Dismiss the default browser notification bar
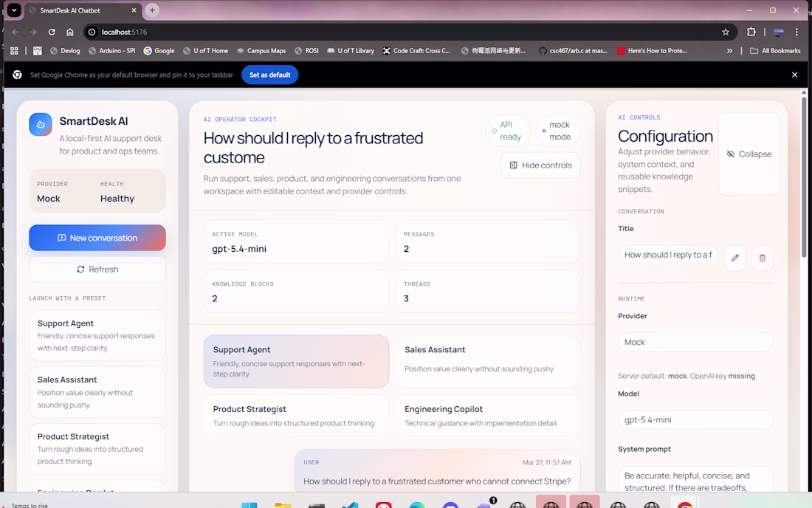812x508 pixels. [x=794, y=75]
